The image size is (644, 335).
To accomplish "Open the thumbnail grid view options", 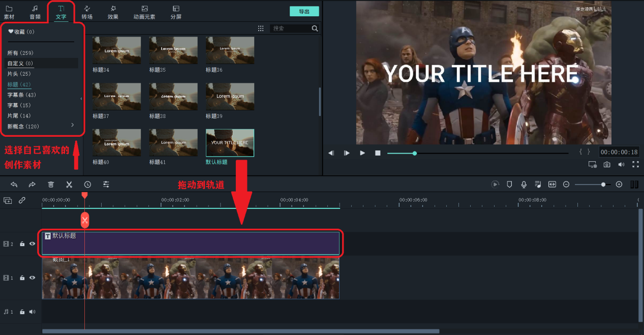I will 261,28.
